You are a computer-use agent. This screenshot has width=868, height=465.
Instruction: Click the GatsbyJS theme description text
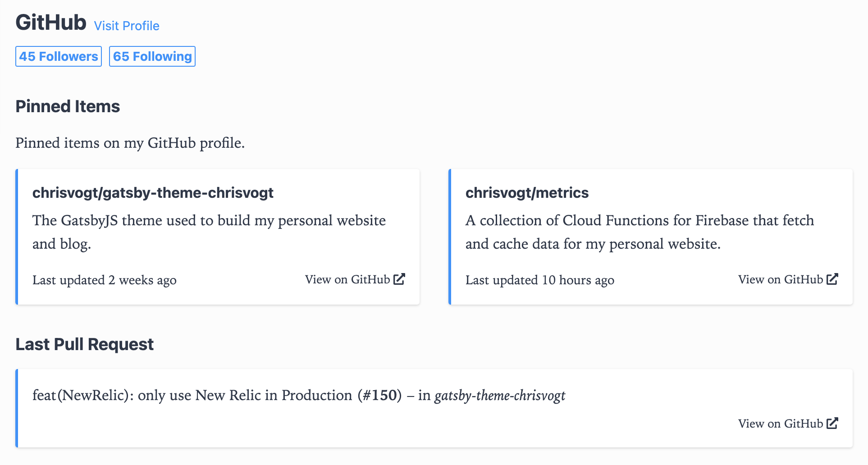[209, 232]
